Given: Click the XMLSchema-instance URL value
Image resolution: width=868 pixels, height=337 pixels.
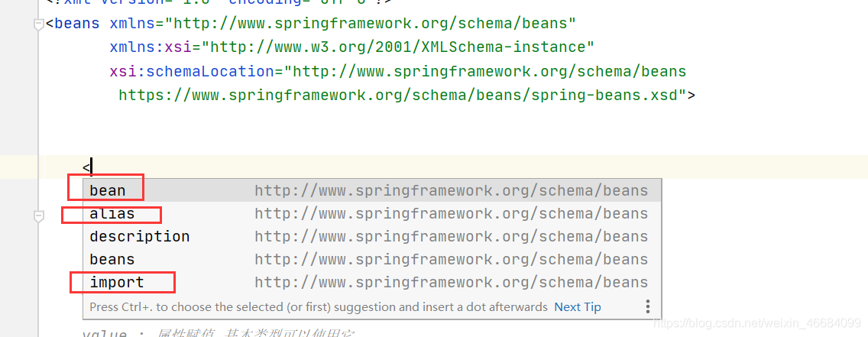Looking at the screenshot, I should pos(397,47).
